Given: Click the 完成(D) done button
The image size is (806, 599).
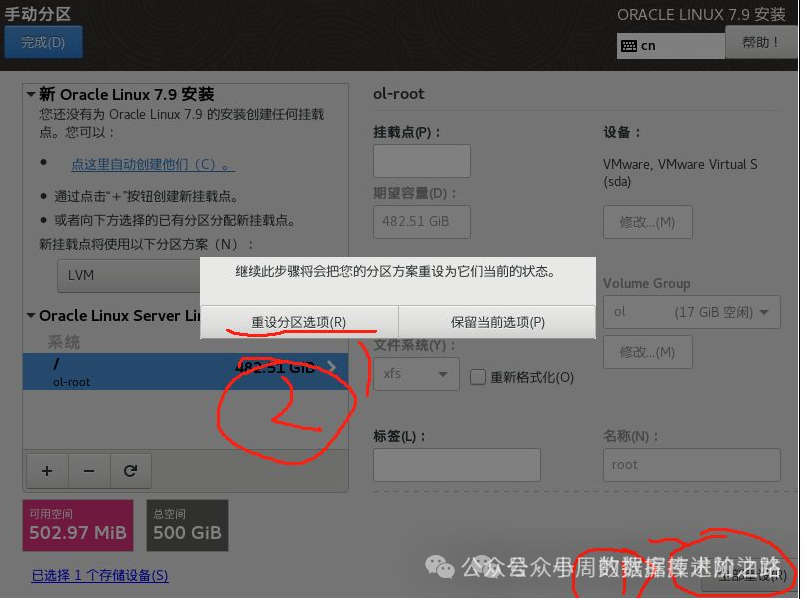Looking at the screenshot, I should [x=43, y=42].
